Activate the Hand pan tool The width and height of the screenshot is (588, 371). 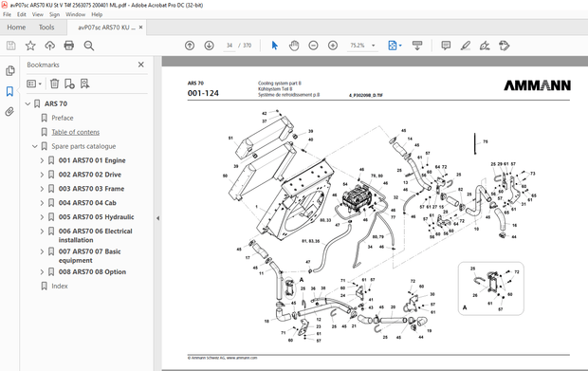(x=294, y=46)
